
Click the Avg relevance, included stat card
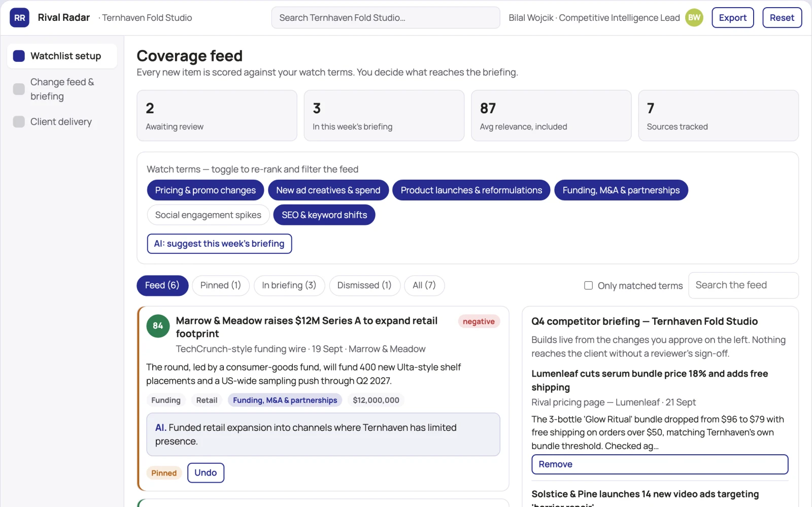coord(551,116)
